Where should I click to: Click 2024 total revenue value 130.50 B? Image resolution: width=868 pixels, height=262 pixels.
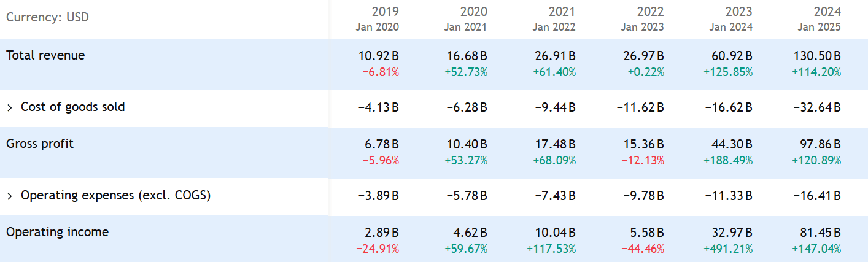coord(815,56)
